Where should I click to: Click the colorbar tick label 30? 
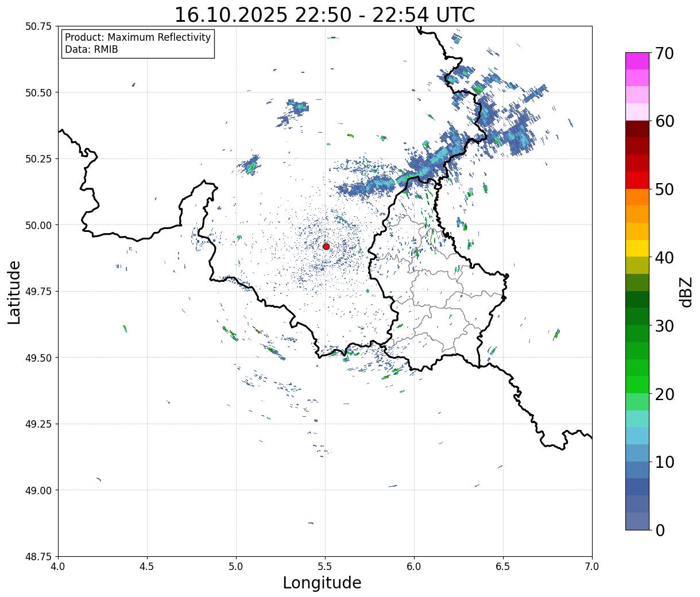point(664,326)
